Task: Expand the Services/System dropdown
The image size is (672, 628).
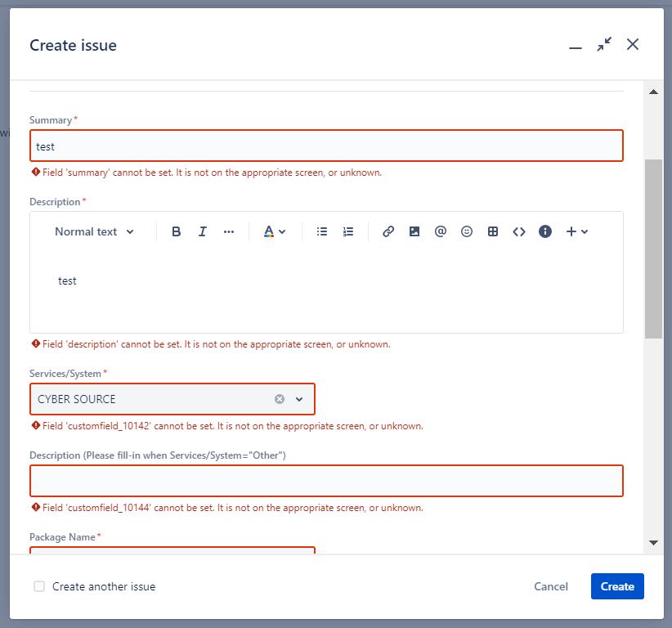Action: point(299,399)
